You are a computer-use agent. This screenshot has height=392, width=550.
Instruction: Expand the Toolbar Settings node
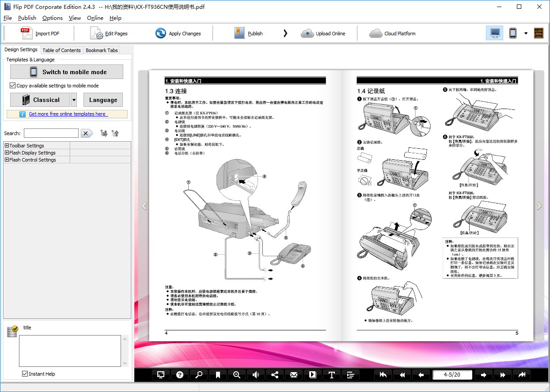[x=7, y=146]
